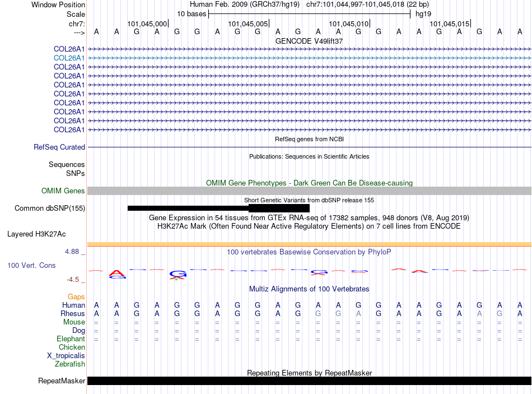The height and width of the screenshot is (394, 532).
Task: Click the GENCODE V49lift37 track title
Action: tap(309, 41)
